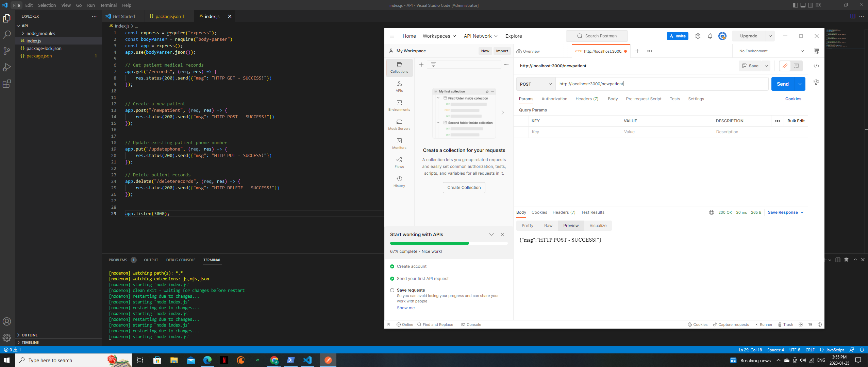Click the Collections icon in Postman sidebar
Viewport: 868px width, 367px height.
click(399, 67)
